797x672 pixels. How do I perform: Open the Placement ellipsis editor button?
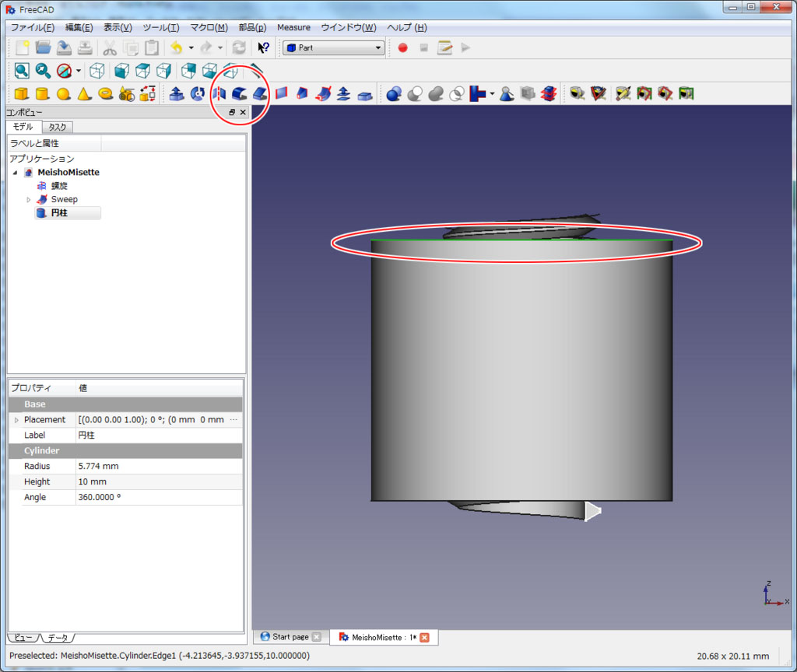click(x=233, y=420)
